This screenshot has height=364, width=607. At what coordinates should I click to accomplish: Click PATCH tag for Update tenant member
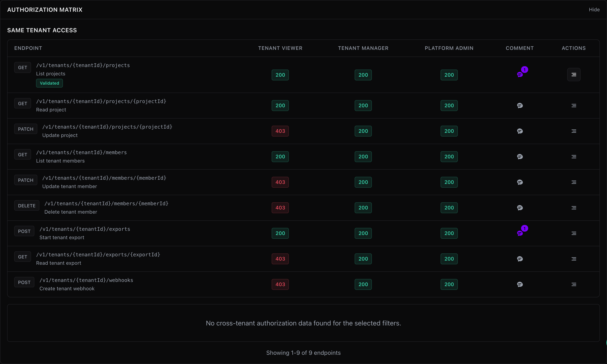(26, 180)
